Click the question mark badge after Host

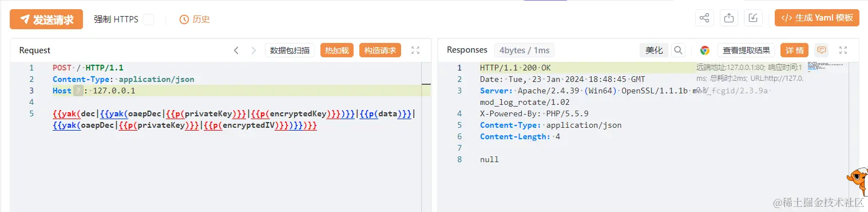pos(78,91)
